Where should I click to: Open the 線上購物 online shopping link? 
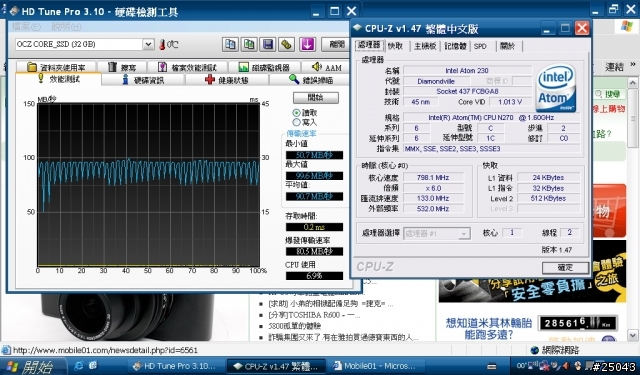[609, 109]
